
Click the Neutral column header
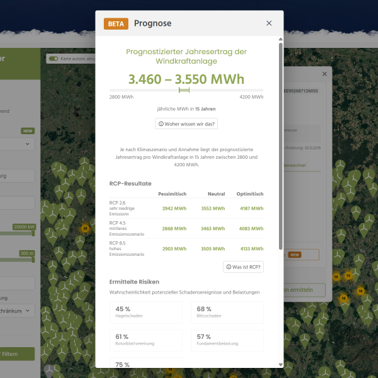click(x=216, y=194)
